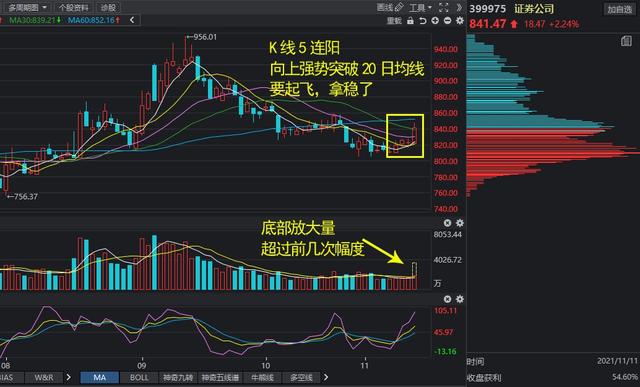Switch to BOLL indicator tab

(x=139, y=377)
